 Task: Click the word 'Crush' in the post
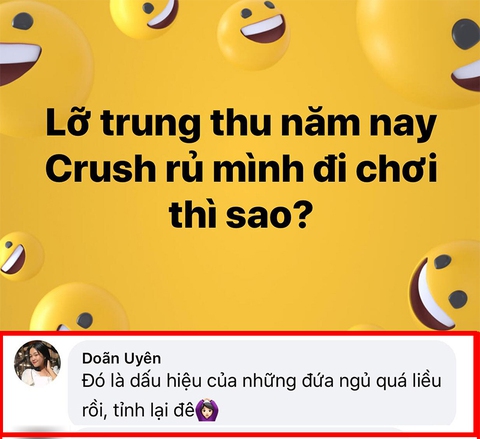(101, 168)
